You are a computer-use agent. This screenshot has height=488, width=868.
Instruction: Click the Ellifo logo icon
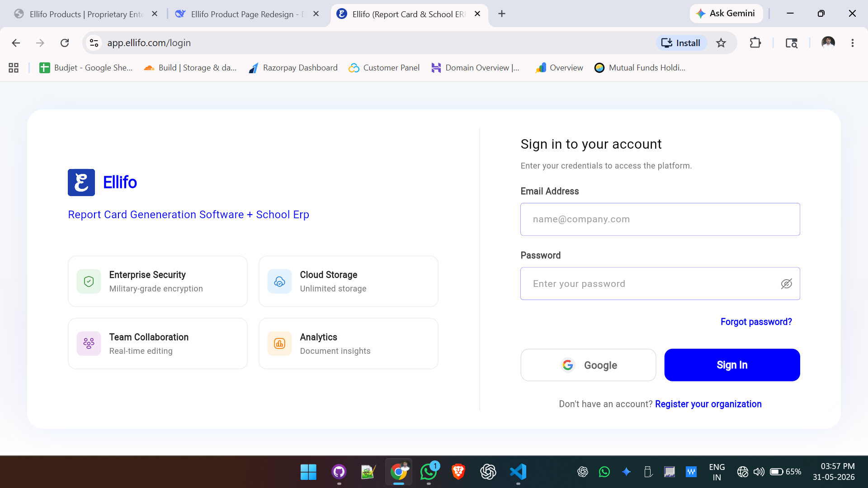[81, 183]
